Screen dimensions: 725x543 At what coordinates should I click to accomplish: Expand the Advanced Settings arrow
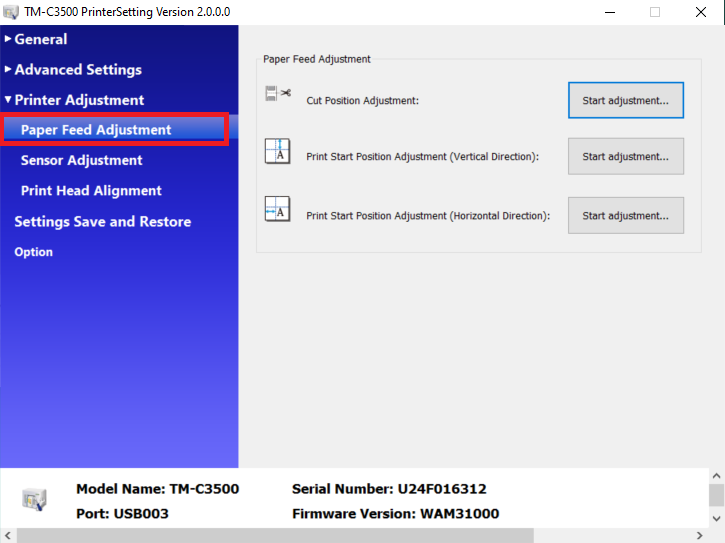(8, 69)
